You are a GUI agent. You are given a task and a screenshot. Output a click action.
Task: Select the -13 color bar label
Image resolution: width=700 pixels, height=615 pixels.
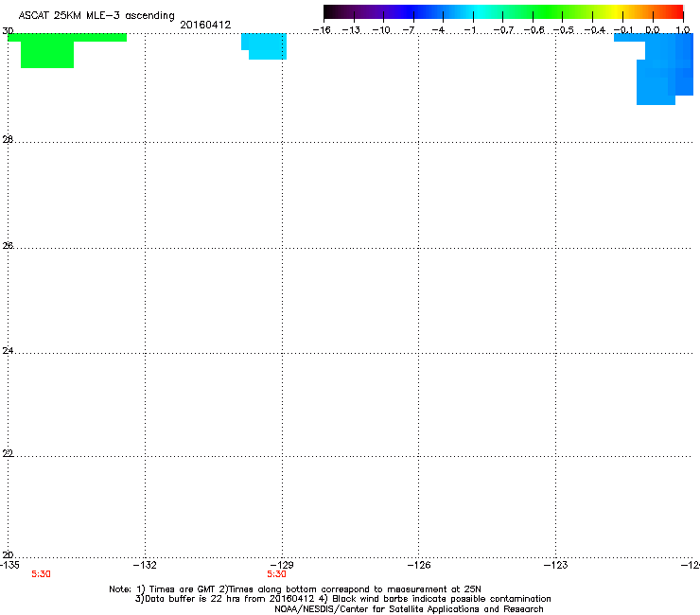coord(351,30)
